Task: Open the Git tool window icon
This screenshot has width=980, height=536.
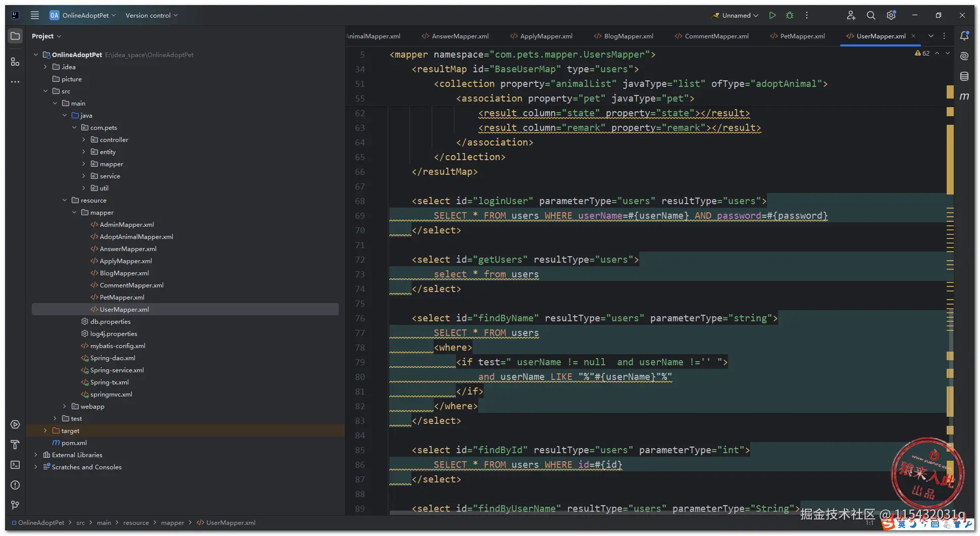Action: click(15, 505)
